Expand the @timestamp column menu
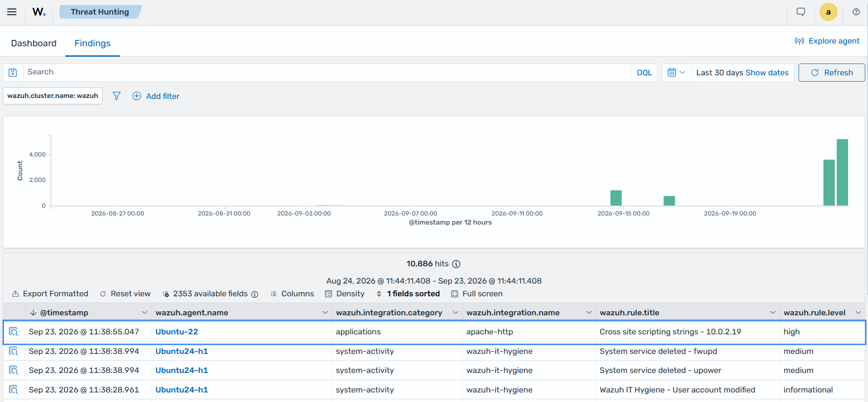868x402 pixels. [144, 313]
